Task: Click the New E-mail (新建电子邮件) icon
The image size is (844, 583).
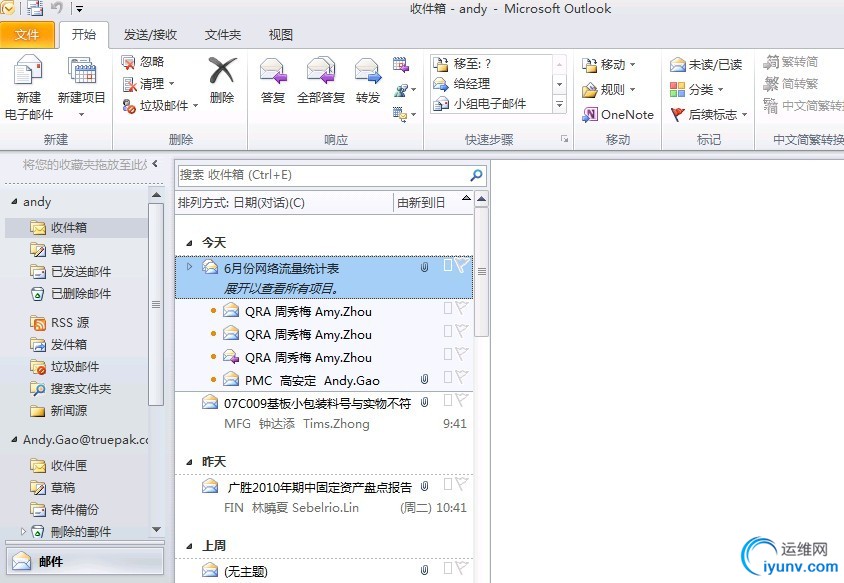Action: [28, 72]
